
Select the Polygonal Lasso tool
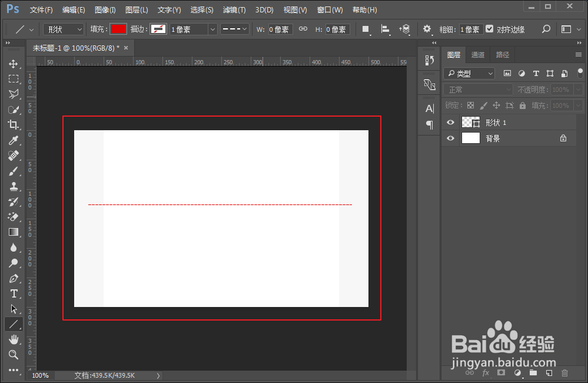pyautogui.click(x=14, y=94)
